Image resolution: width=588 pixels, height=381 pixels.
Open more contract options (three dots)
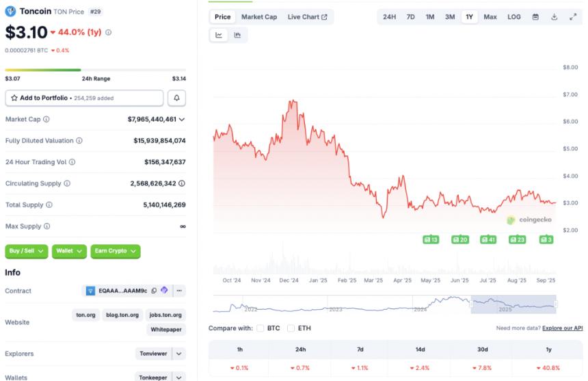179,291
